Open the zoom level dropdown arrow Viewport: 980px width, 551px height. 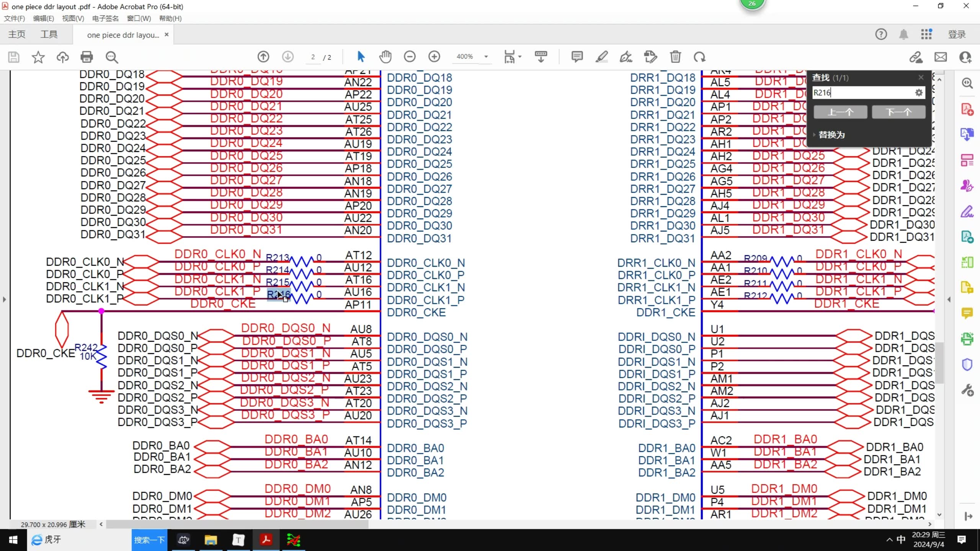(x=486, y=57)
